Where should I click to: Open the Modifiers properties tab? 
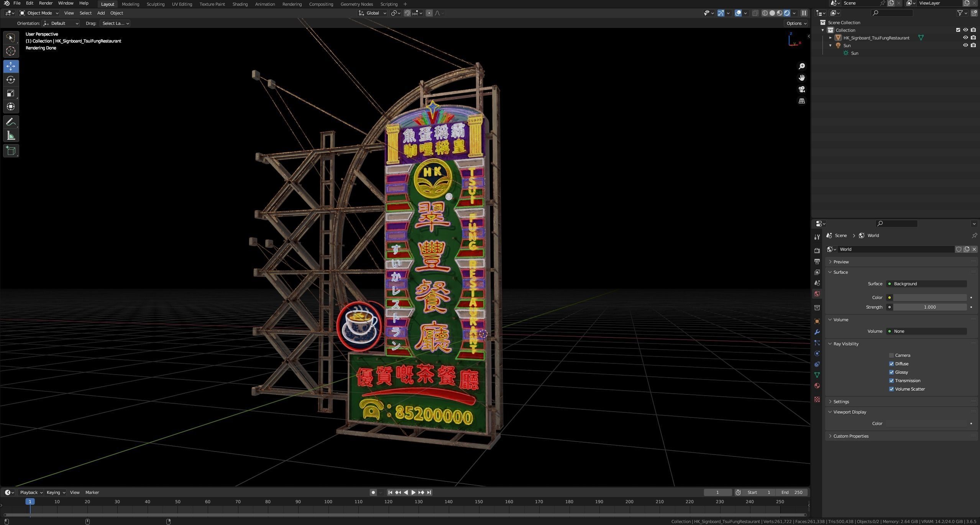pyautogui.click(x=817, y=332)
